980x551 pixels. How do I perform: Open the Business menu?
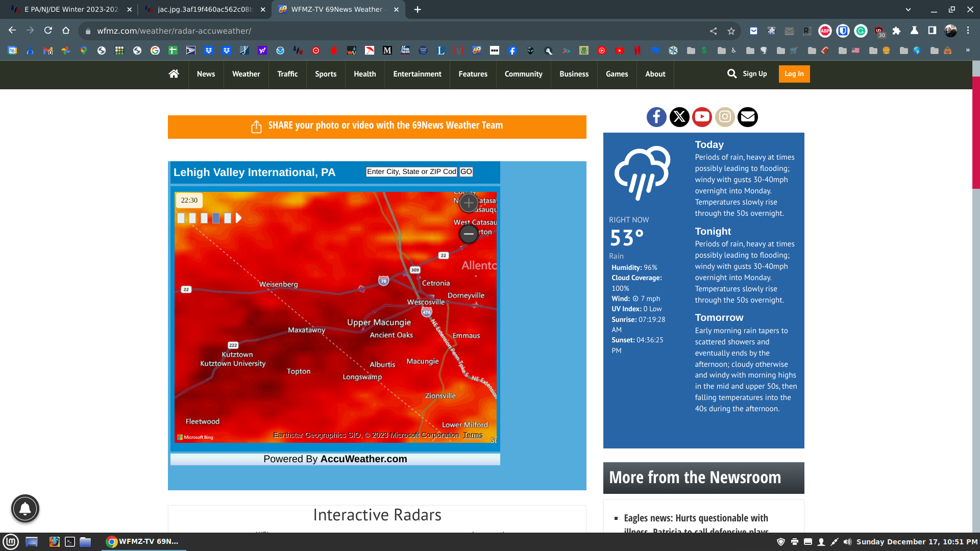point(574,74)
